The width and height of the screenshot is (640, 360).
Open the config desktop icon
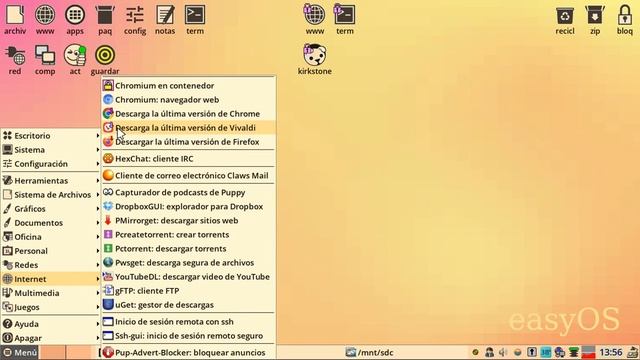point(135,20)
